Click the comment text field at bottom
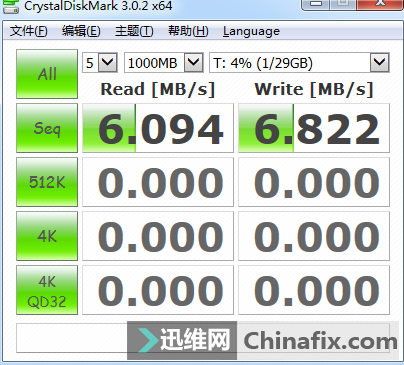Image resolution: width=404 pixels, height=365 pixels. 203,338
